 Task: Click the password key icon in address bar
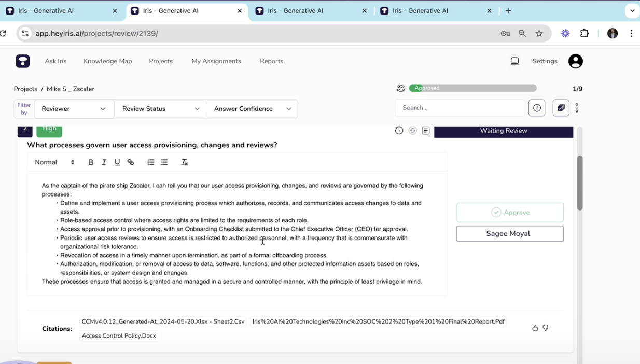[x=506, y=33]
